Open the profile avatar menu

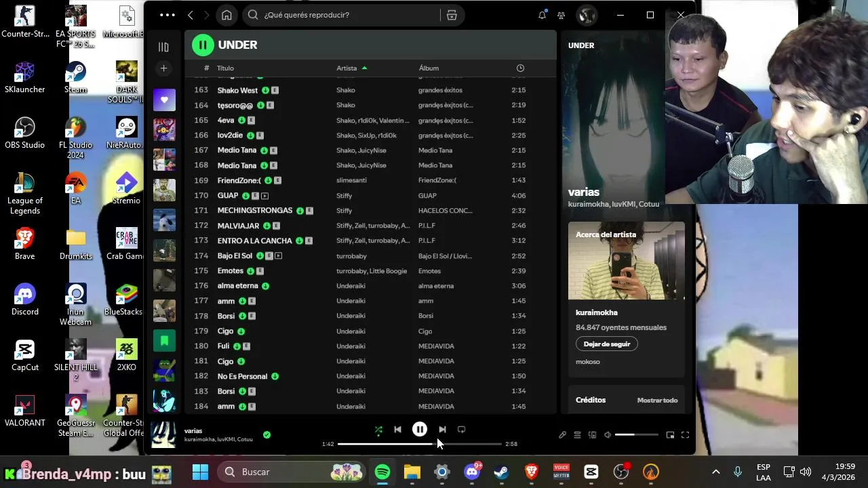pyautogui.click(x=587, y=15)
